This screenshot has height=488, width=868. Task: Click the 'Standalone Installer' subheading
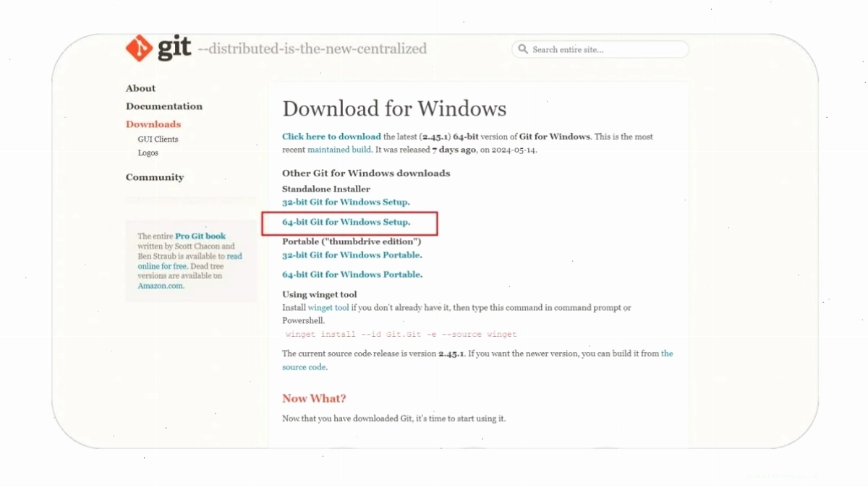click(x=326, y=189)
